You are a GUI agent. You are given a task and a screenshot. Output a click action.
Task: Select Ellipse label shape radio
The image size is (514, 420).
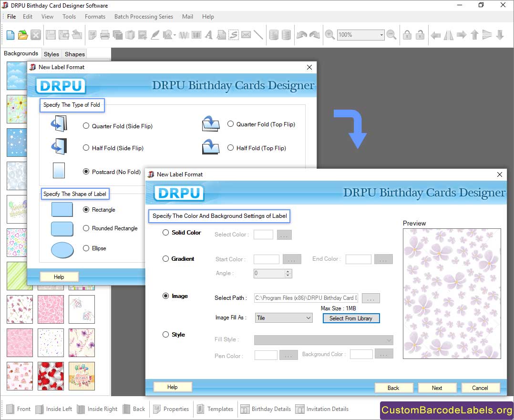pos(86,248)
